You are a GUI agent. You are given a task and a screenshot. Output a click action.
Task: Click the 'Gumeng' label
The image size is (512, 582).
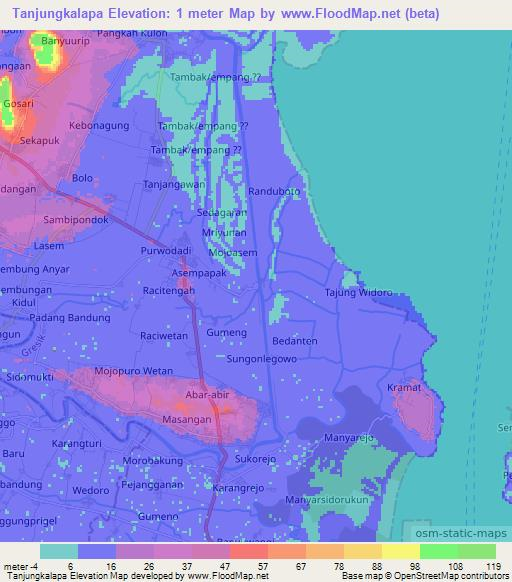pos(226,333)
